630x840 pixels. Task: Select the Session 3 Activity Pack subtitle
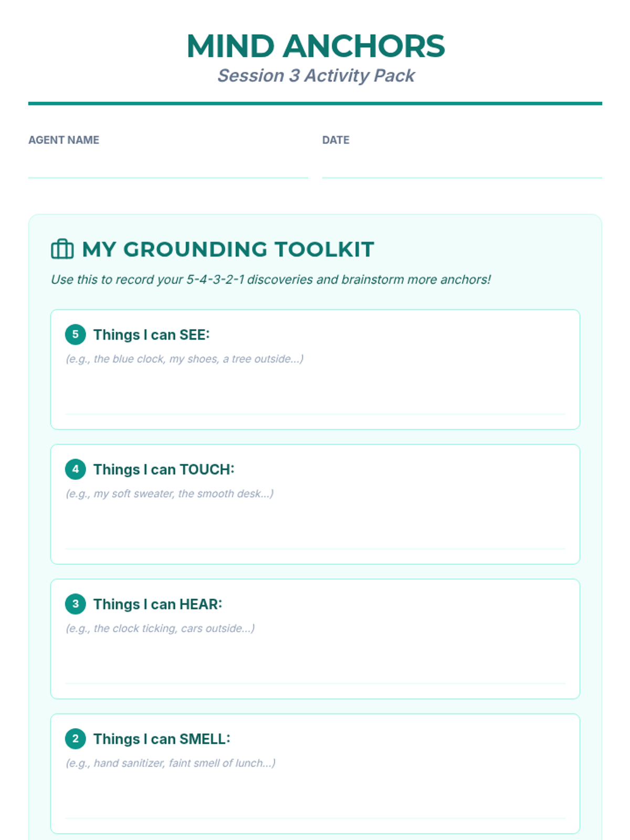point(316,76)
